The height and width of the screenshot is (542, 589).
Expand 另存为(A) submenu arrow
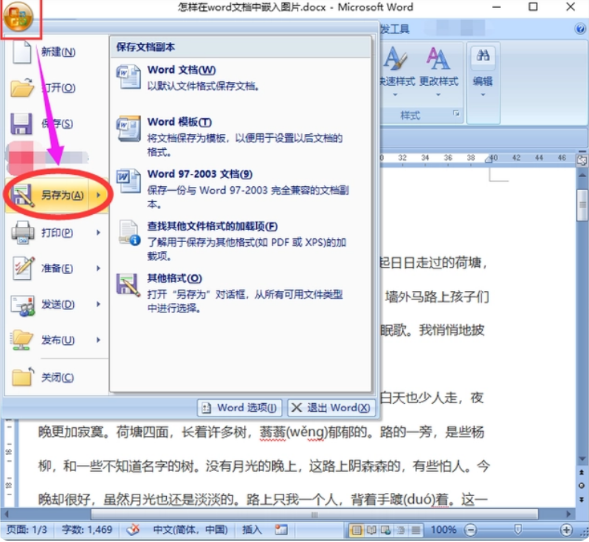point(98,195)
